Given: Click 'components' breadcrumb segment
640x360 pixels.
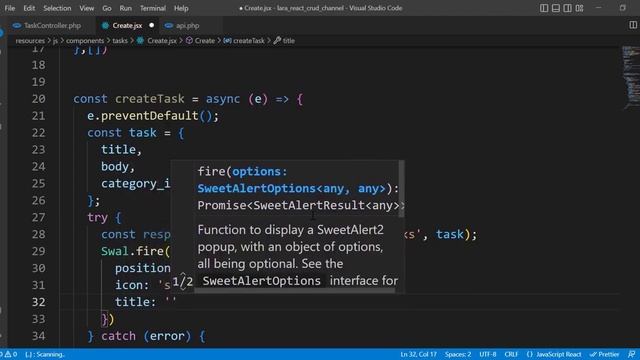Looking at the screenshot, I should point(85,40).
